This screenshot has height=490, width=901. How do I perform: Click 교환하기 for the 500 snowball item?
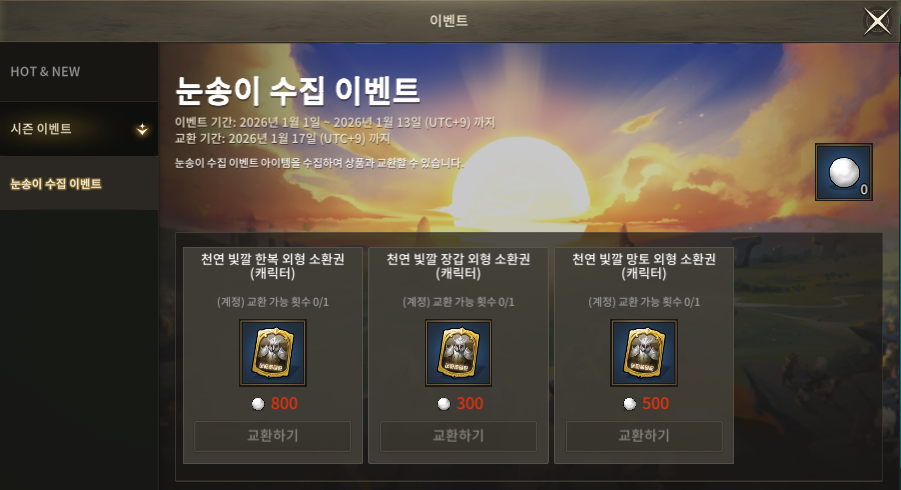click(644, 436)
